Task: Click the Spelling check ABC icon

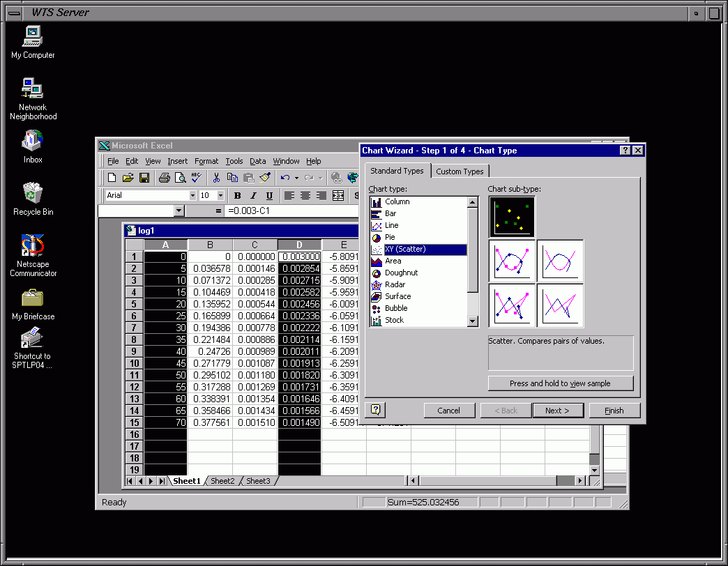Action: click(196, 178)
